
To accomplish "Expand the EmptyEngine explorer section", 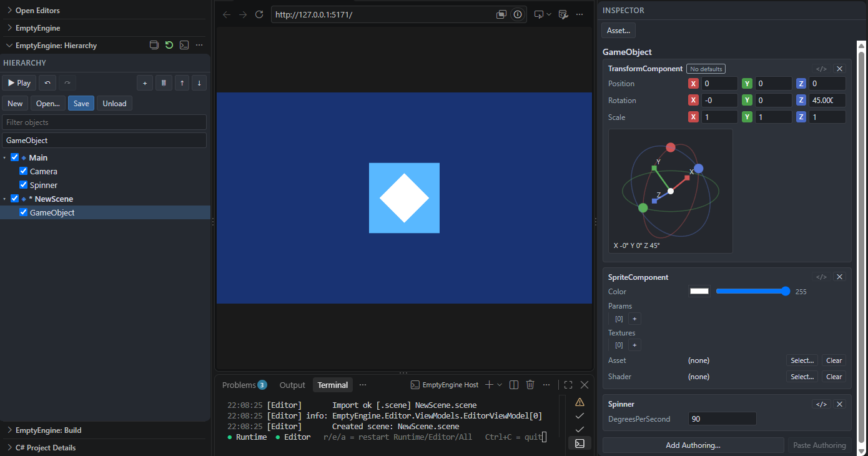I will (105, 28).
